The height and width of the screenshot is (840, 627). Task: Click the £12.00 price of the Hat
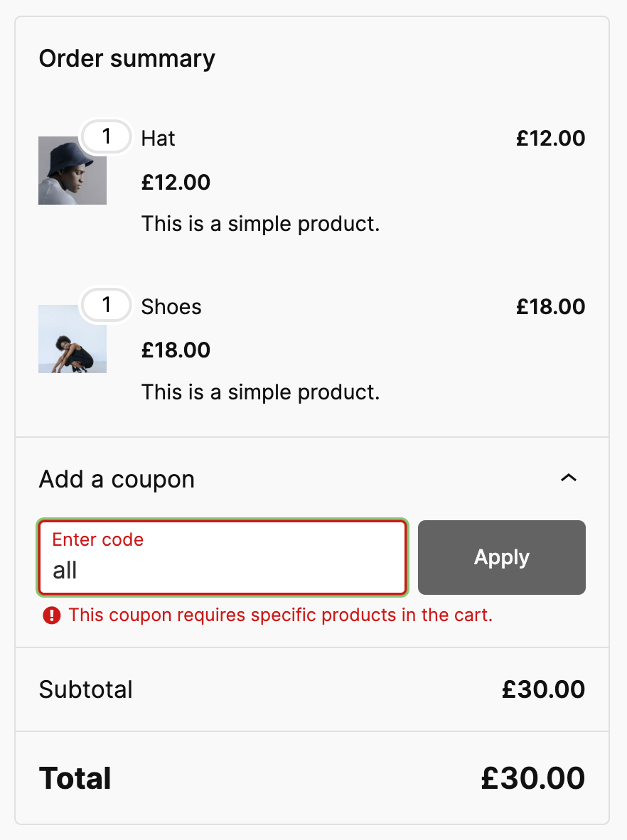(550, 138)
